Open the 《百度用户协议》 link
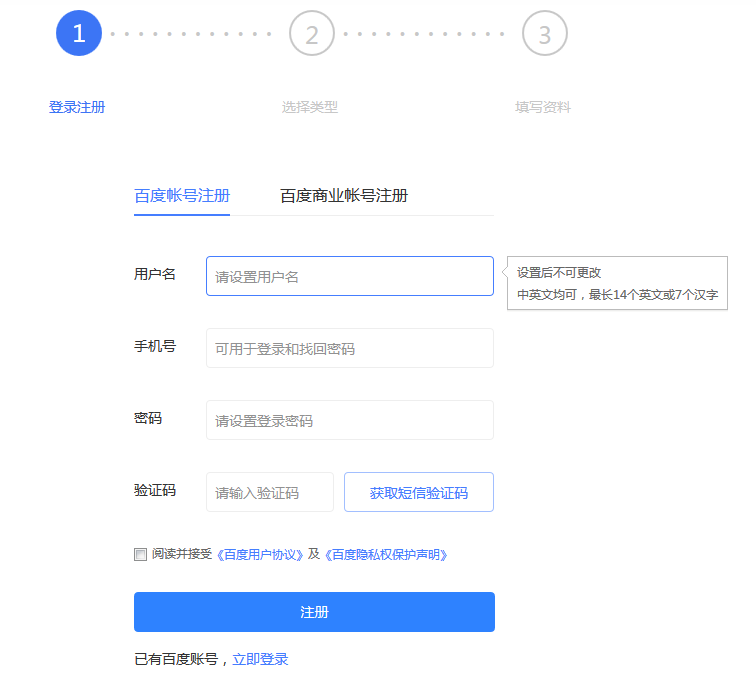This screenshot has height=692, width=756. (261, 554)
